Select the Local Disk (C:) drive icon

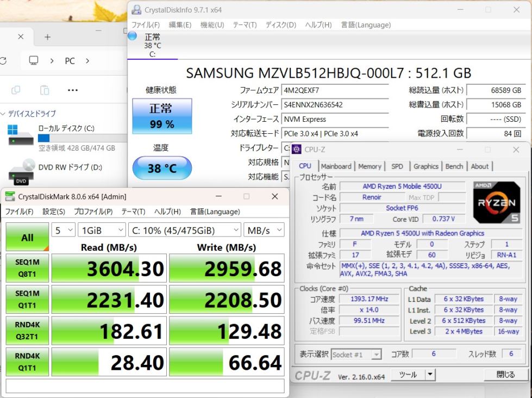click(21, 135)
